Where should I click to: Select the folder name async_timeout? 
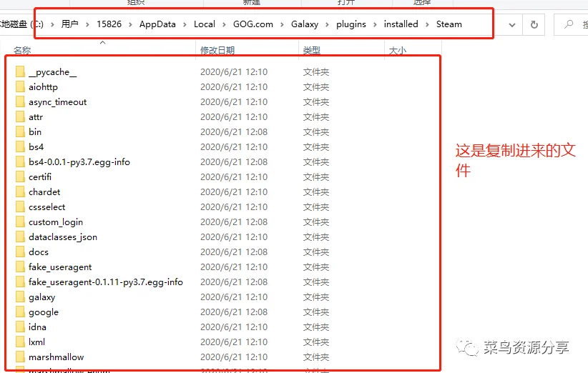[57, 102]
